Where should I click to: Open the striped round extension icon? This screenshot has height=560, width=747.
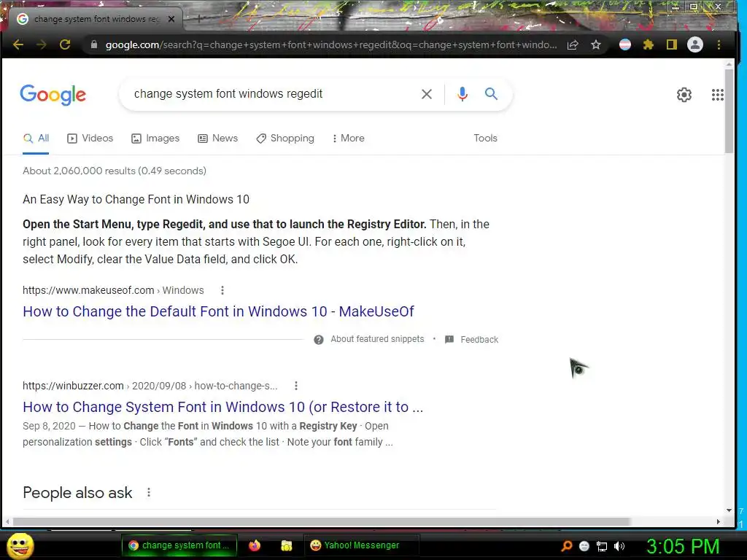(x=625, y=44)
